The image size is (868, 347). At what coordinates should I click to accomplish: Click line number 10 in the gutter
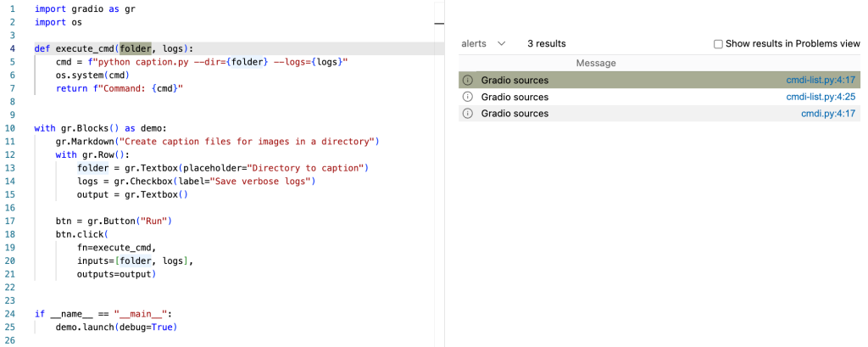click(x=12, y=128)
